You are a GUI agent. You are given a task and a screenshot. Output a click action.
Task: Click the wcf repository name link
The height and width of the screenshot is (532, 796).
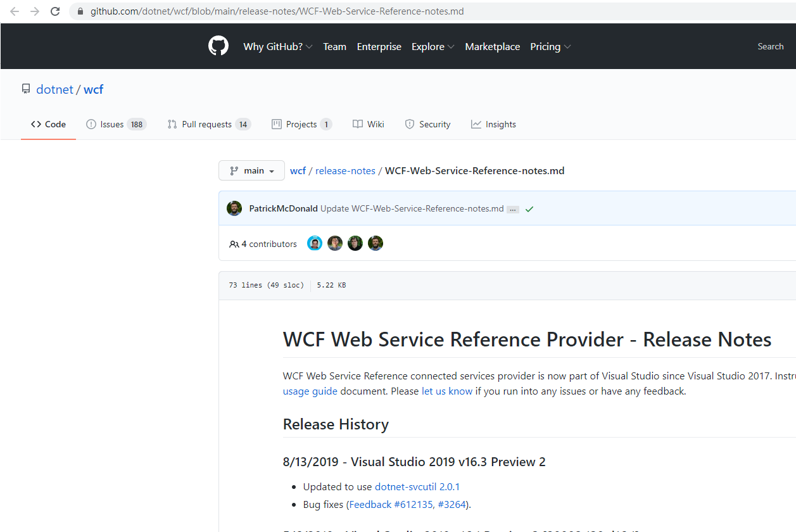pos(93,89)
